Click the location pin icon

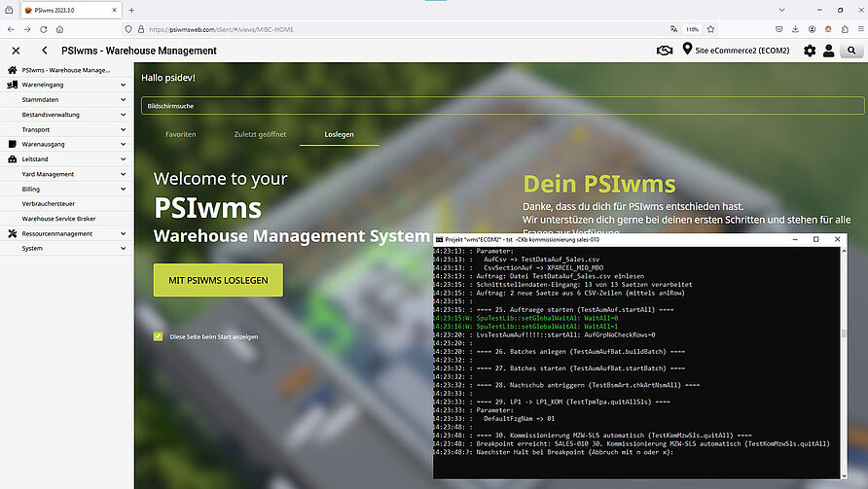point(687,50)
